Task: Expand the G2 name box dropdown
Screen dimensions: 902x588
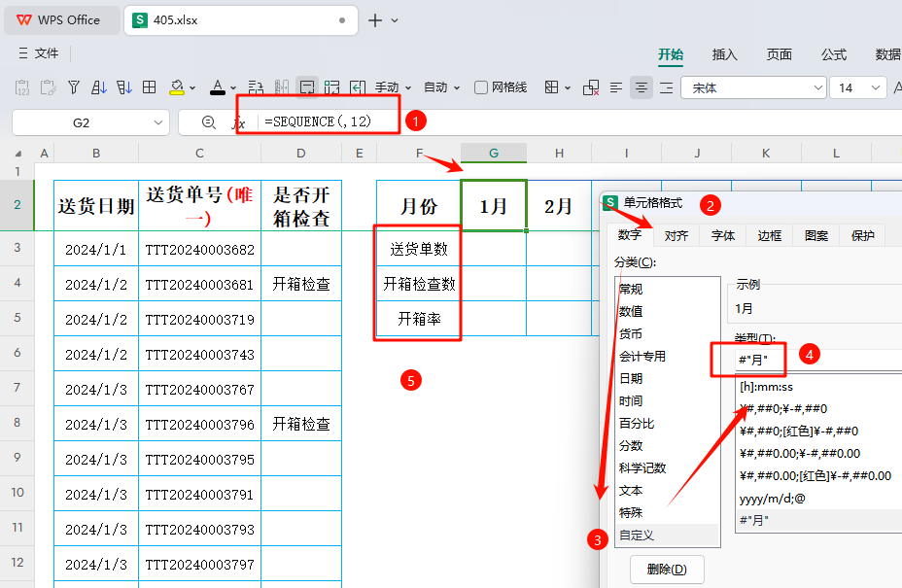Action: tap(158, 122)
